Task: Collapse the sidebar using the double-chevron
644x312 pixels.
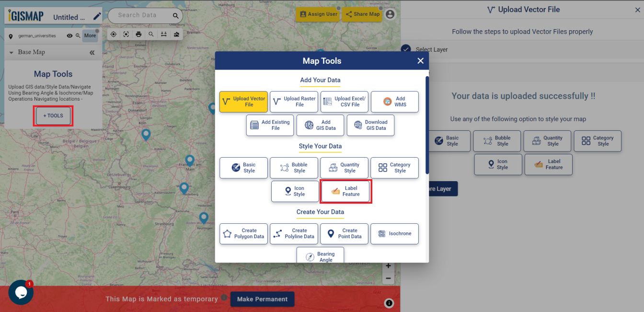Action: point(92,52)
